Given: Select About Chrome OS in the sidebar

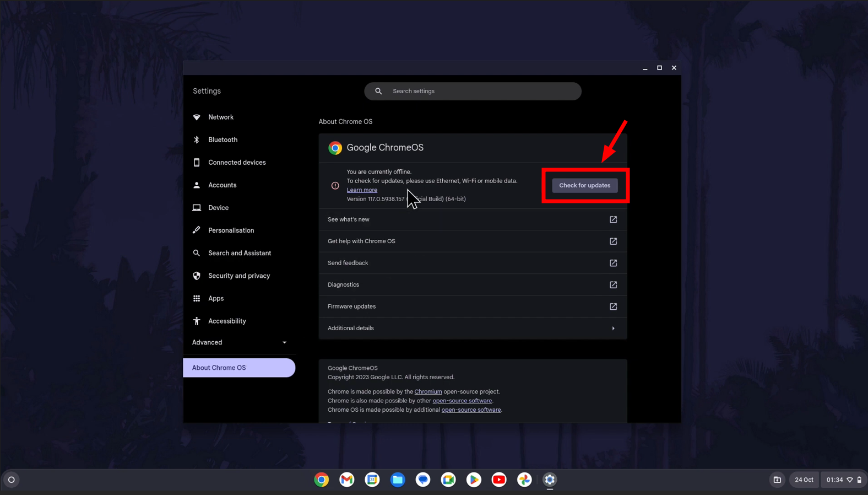Looking at the screenshot, I should (x=239, y=368).
